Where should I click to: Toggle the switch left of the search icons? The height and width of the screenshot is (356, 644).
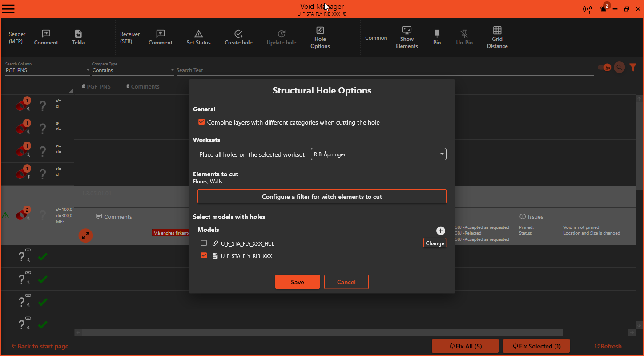[x=604, y=67]
